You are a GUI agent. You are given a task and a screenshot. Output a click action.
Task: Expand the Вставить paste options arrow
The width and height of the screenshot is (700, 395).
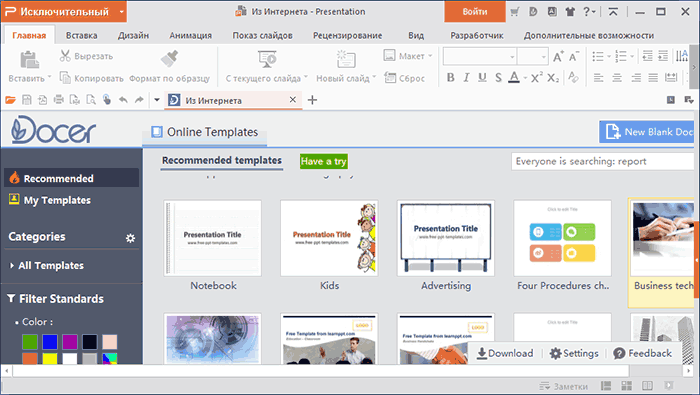click(50, 77)
